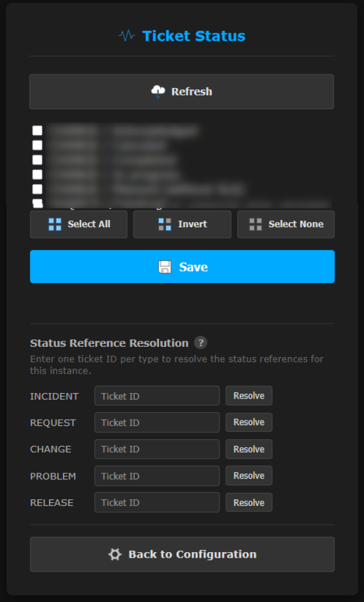Click the REQUEST Ticket ID input
The width and height of the screenshot is (364, 602).
coord(157,422)
